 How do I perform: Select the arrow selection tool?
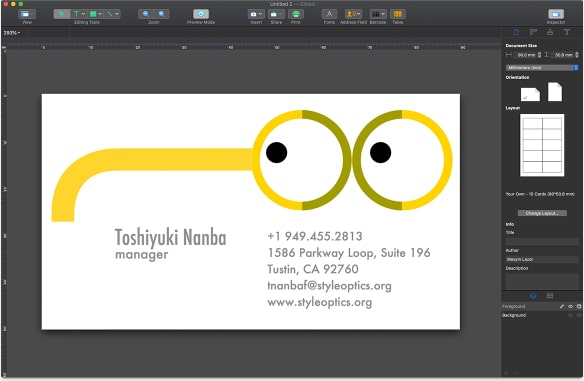61,14
